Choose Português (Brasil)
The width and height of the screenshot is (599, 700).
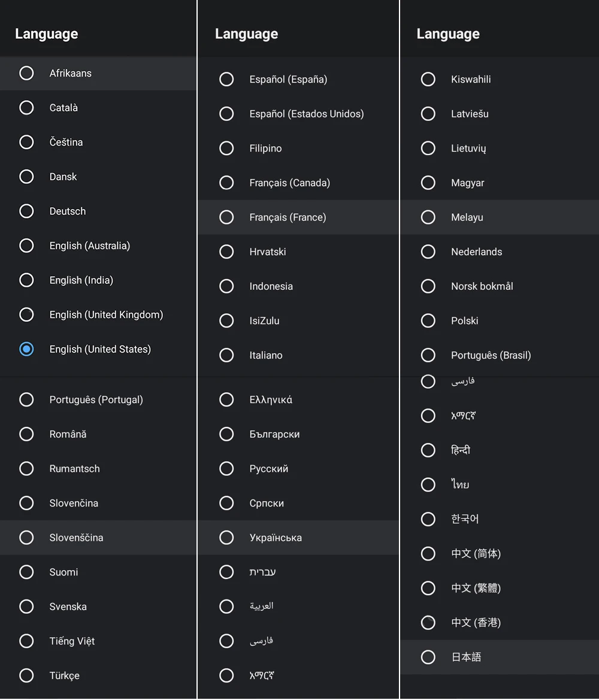click(x=500, y=355)
